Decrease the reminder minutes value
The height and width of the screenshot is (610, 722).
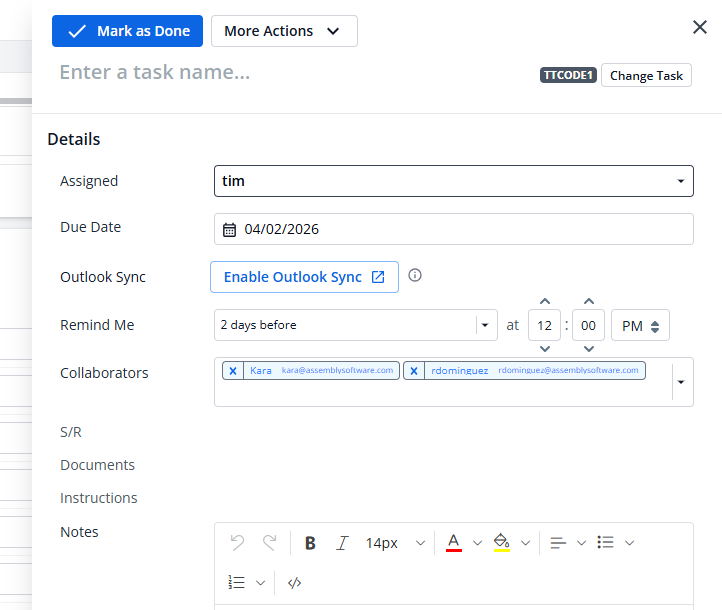click(x=589, y=348)
